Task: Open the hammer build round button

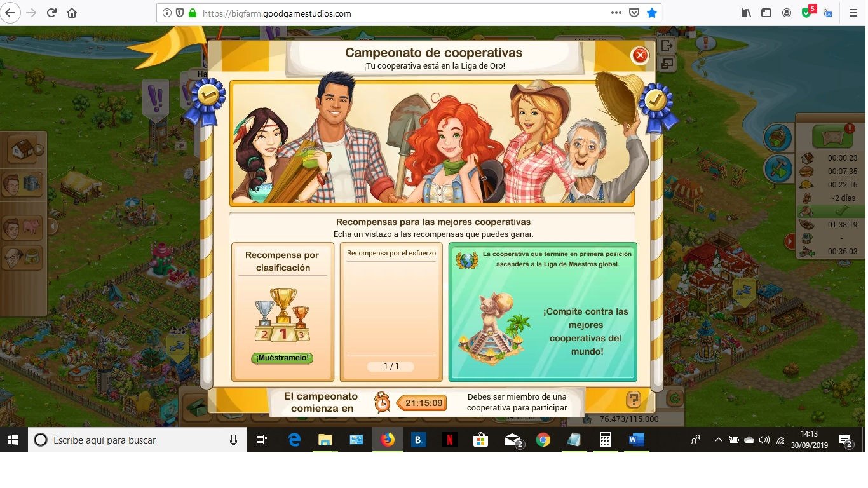Action: point(777,169)
